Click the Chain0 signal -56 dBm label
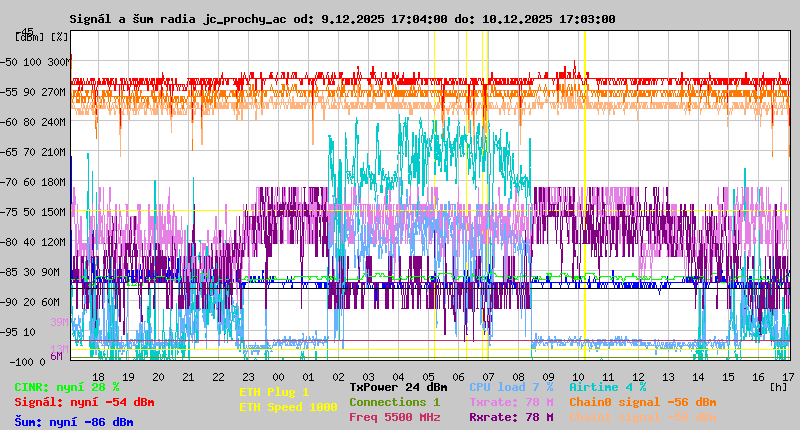 click(643, 401)
